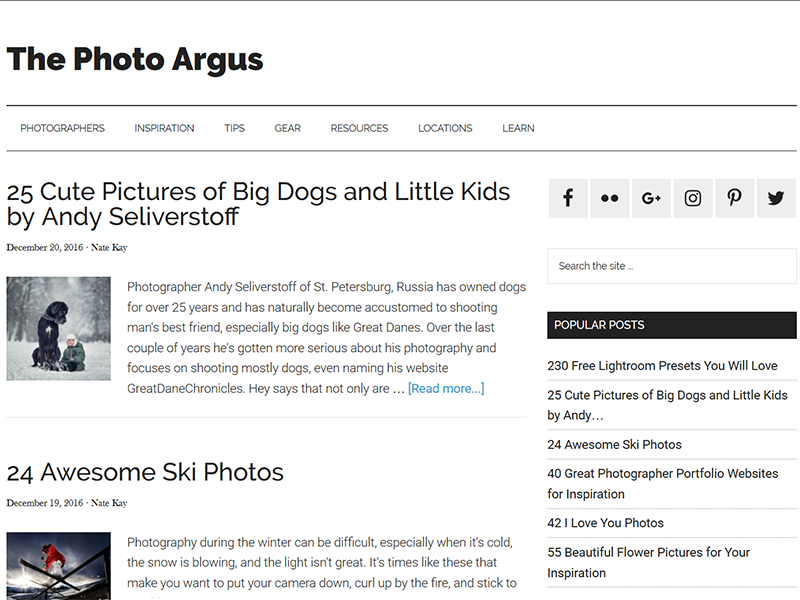Open the big dog and kid thumbnail
This screenshot has width=800, height=600.
(x=58, y=329)
